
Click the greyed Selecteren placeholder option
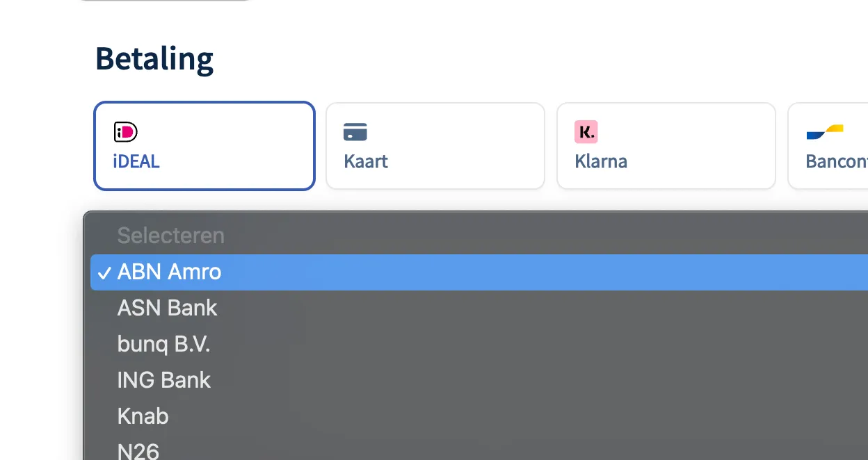coord(170,236)
